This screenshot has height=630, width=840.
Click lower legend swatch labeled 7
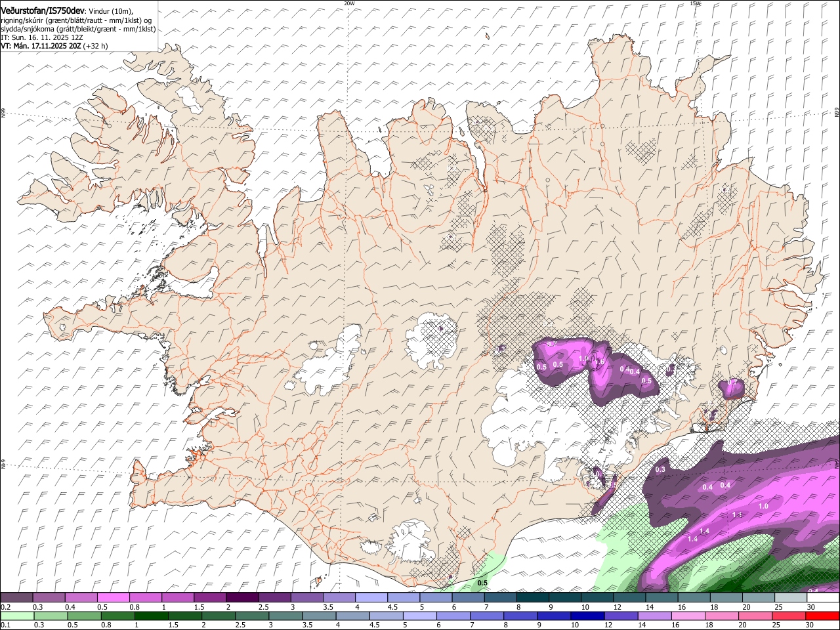[x=487, y=616]
